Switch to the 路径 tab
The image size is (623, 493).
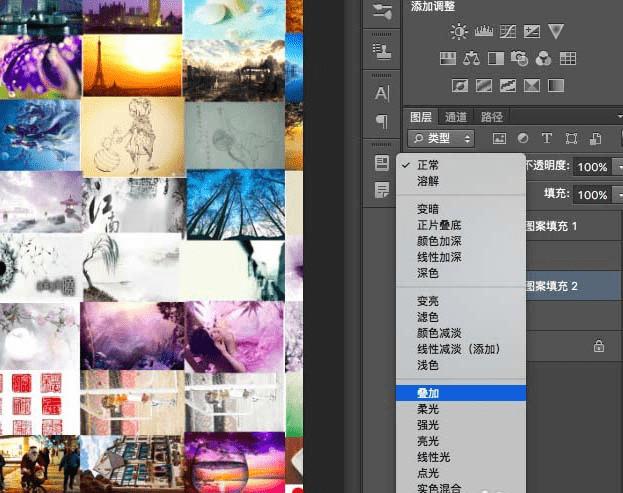click(491, 117)
